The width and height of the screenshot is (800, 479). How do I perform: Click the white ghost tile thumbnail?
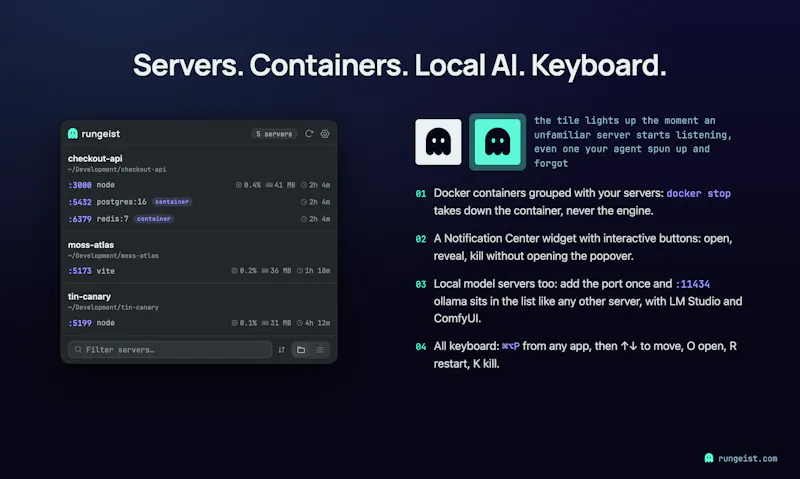click(438, 142)
